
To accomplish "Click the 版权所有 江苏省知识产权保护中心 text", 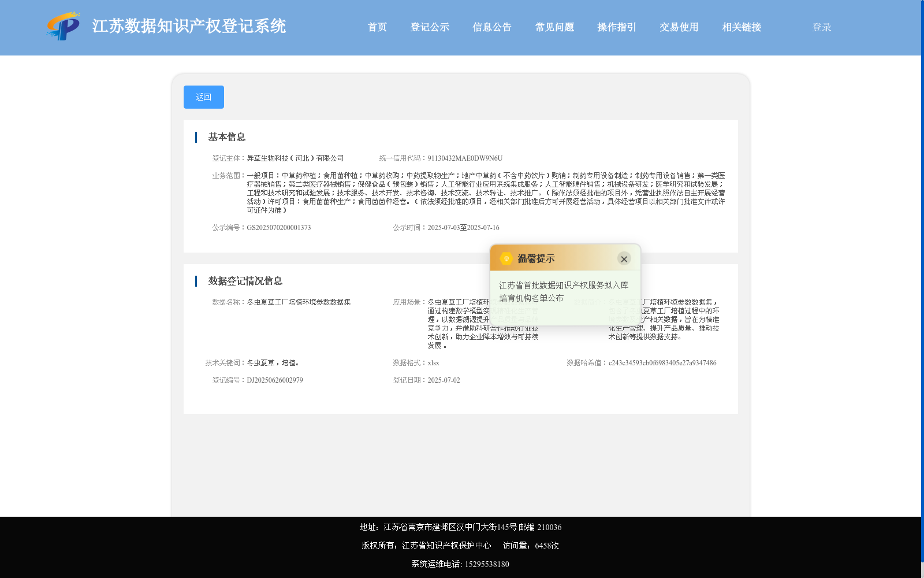I will (x=426, y=546).
